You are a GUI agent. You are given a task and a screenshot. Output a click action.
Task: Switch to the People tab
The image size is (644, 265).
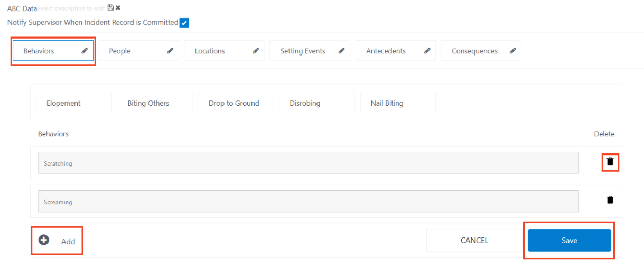tap(138, 51)
